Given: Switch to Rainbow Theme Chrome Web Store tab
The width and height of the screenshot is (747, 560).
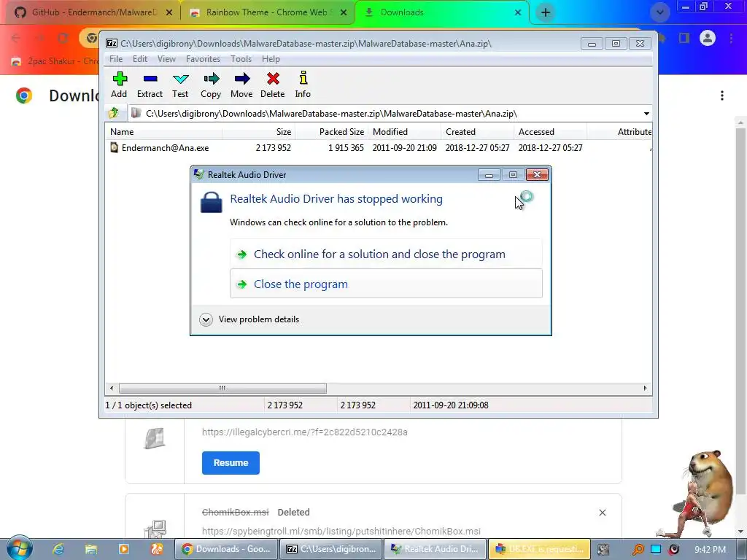Looking at the screenshot, I should point(267,12).
